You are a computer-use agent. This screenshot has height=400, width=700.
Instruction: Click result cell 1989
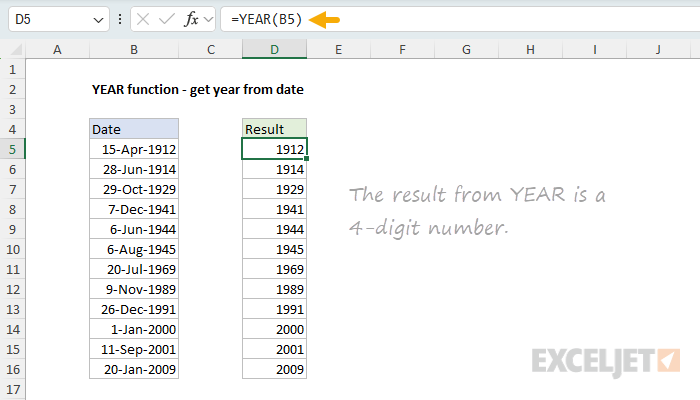point(275,289)
